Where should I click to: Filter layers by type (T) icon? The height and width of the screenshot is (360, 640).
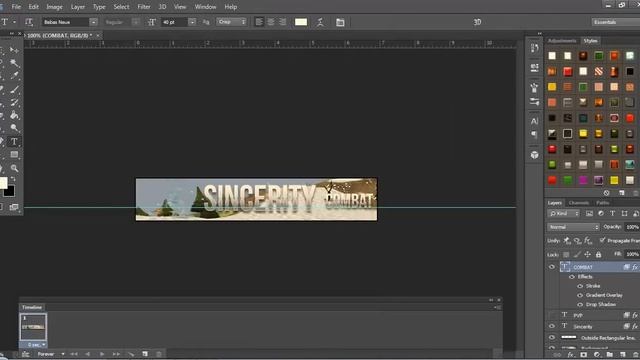pos(612,213)
